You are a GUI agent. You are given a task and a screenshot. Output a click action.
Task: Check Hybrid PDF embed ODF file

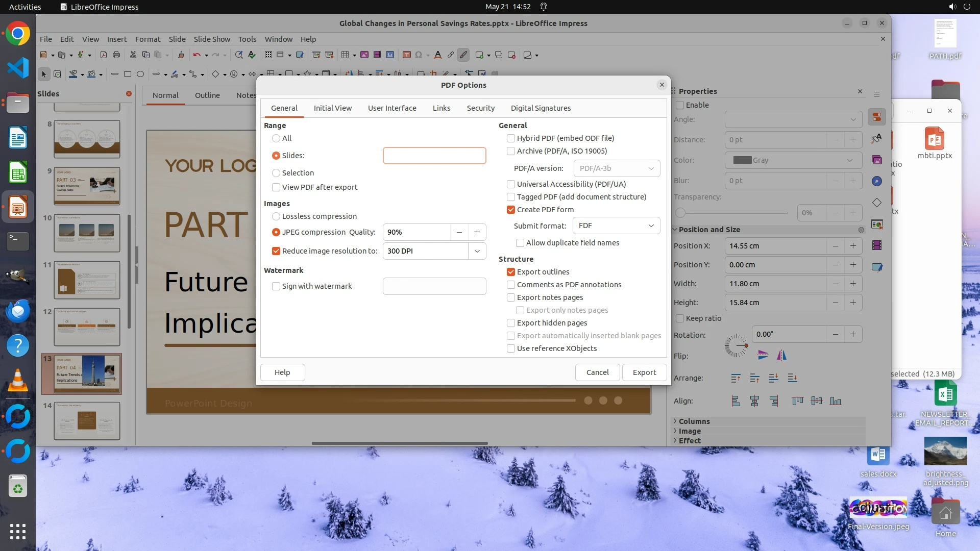(x=511, y=138)
